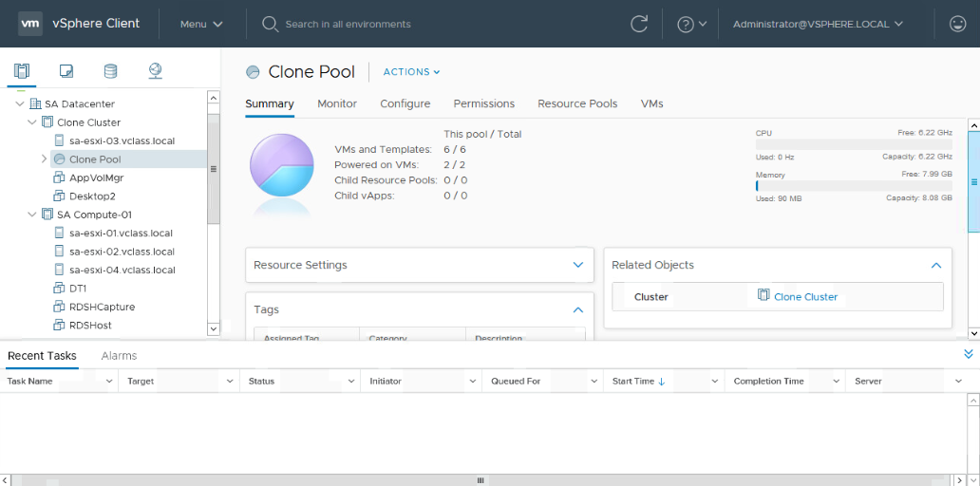
Task: Open the Hosts and Clusters inventory view
Action: click(21, 71)
